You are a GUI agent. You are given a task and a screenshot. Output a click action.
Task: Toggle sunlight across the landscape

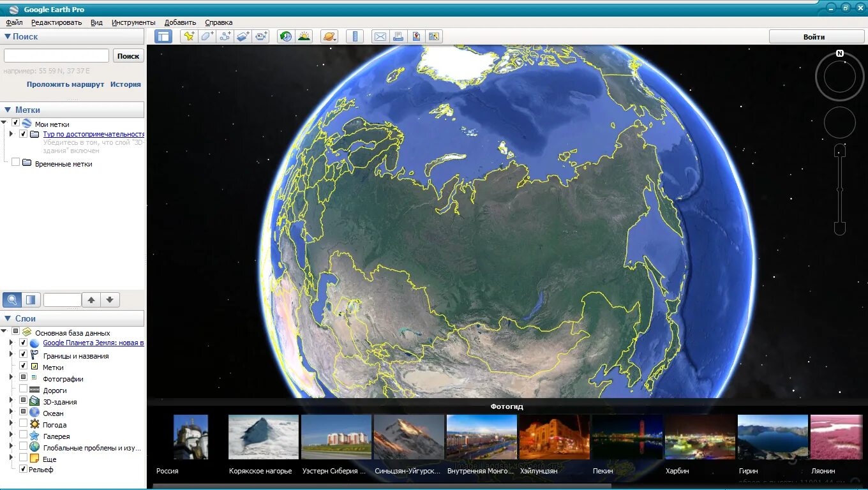click(x=304, y=36)
